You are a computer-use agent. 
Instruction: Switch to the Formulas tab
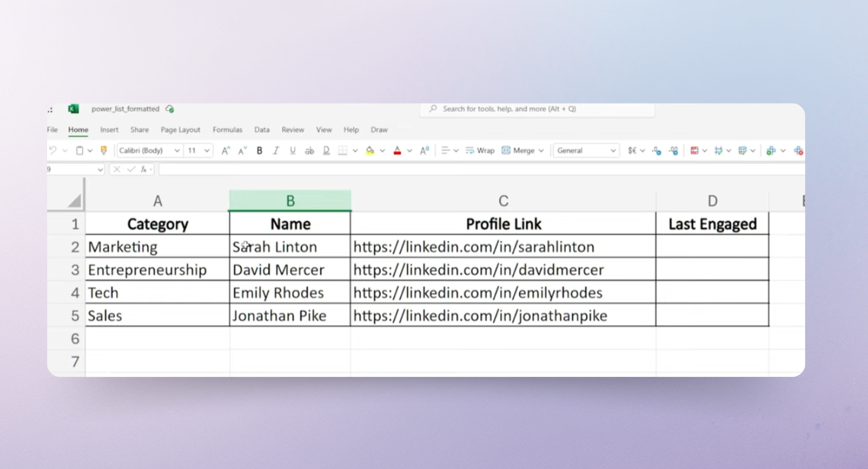(227, 130)
